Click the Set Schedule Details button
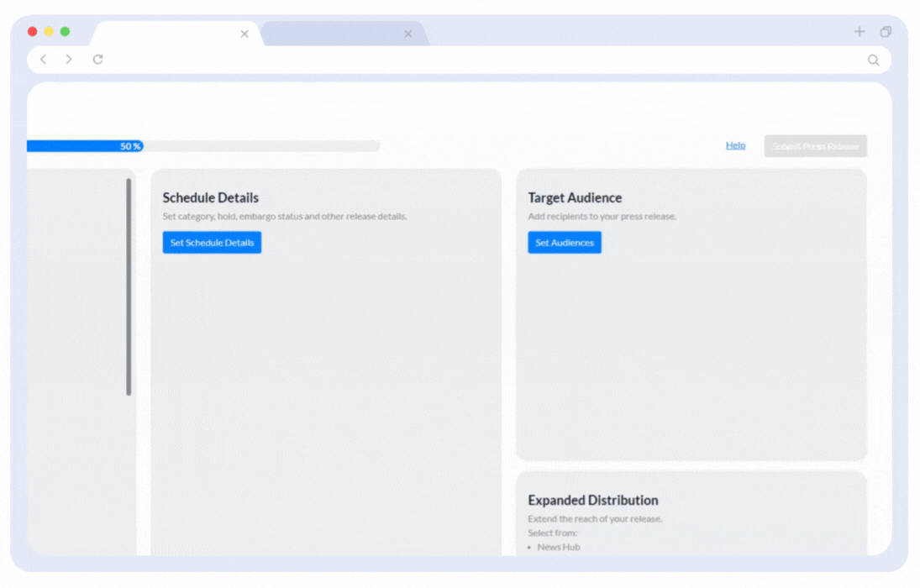This screenshot has height=588, width=920. click(212, 242)
